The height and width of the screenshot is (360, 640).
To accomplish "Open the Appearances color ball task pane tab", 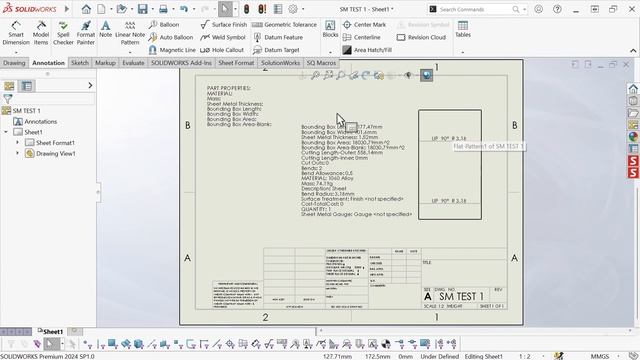I will tap(633, 137).
